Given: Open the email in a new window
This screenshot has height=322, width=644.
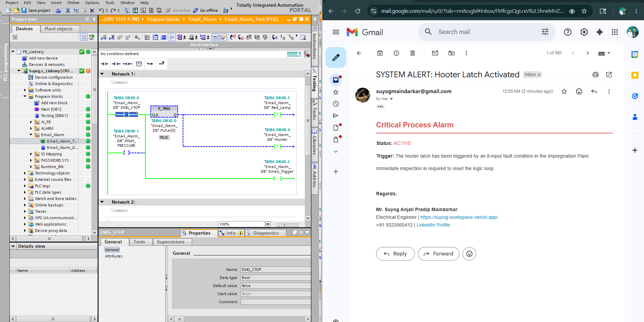Looking at the screenshot, I should point(609,75).
